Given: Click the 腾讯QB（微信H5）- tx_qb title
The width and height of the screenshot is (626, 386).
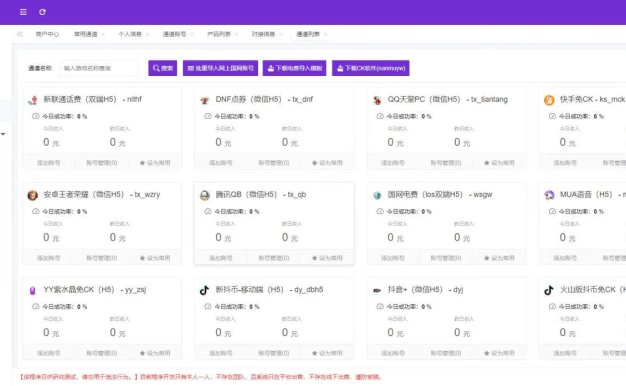Looking at the screenshot, I should pyautogui.click(x=261, y=194).
